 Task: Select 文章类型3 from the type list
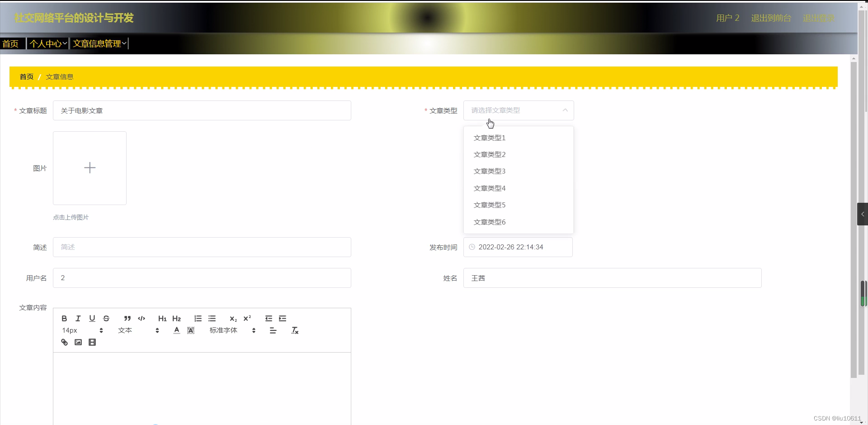489,171
